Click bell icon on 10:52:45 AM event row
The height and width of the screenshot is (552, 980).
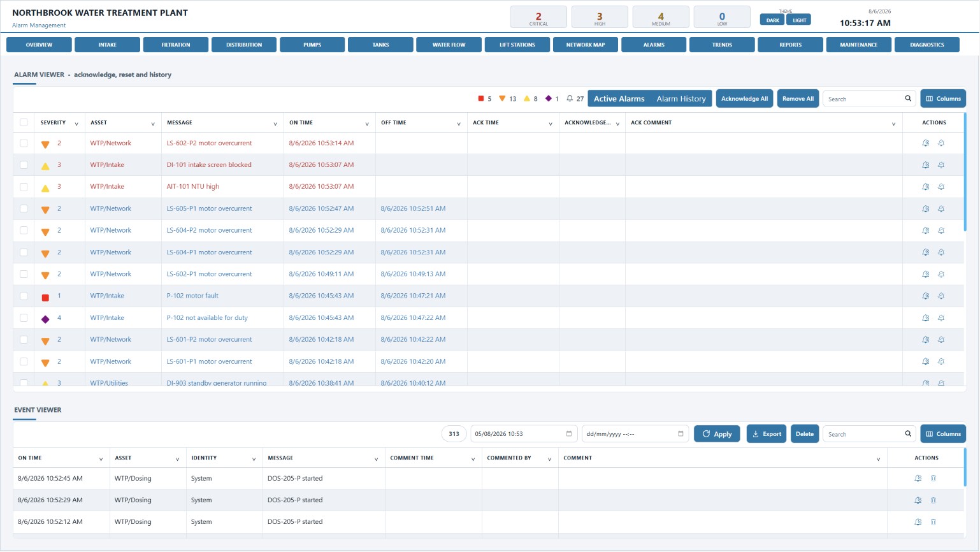[x=918, y=478]
